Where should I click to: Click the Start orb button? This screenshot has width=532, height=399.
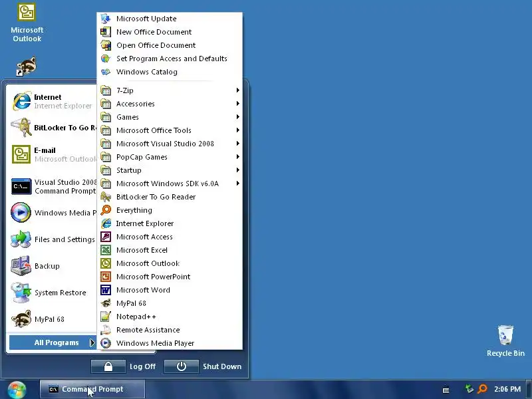coord(17,390)
